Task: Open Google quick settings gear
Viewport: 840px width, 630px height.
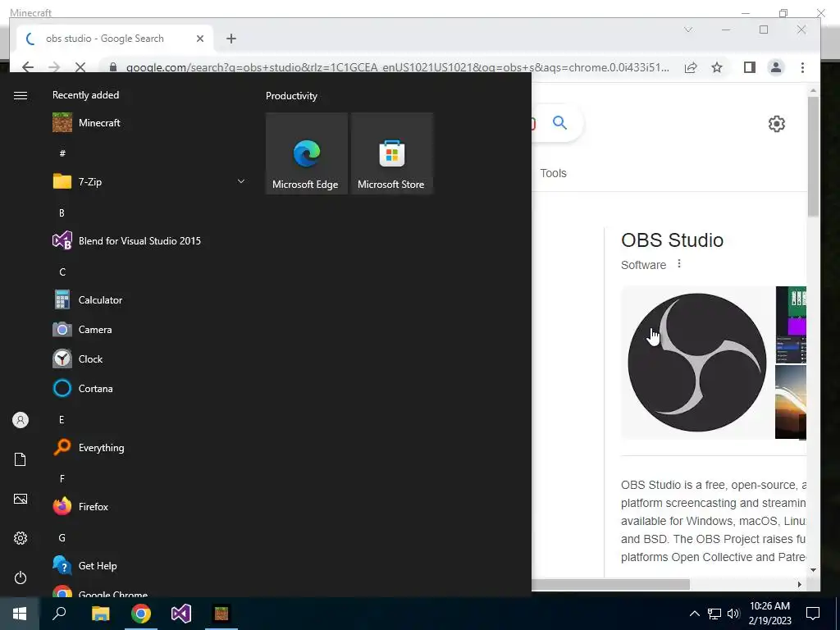Action: click(x=777, y=124)
